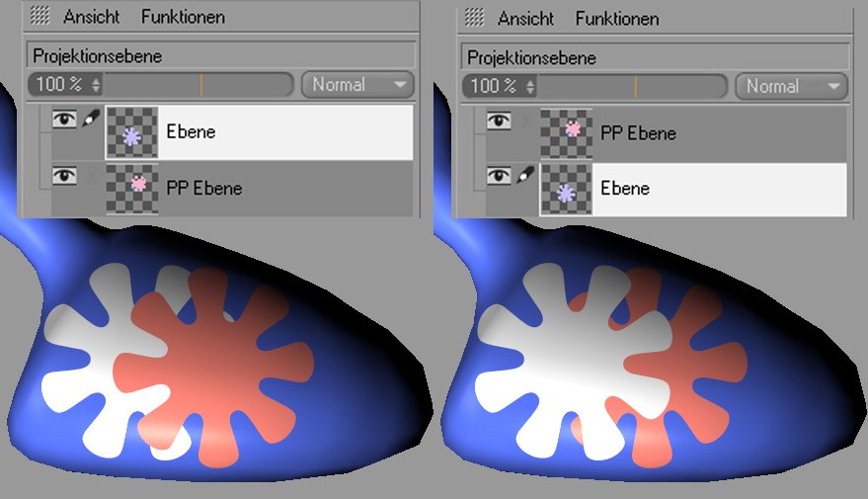Open Funktionen menu in left panel

[183, 17]
